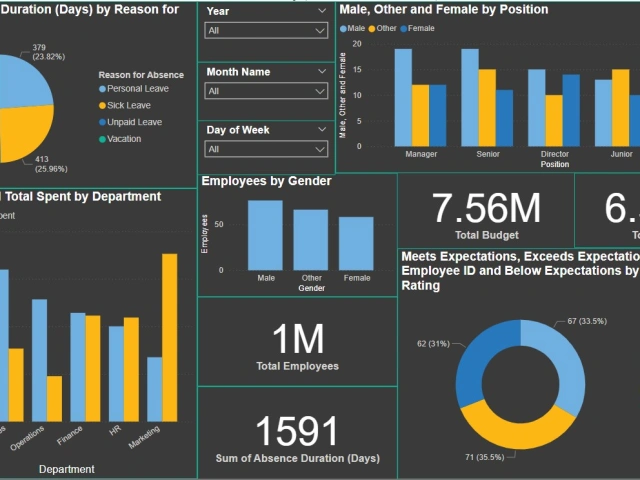Image resolution: width=640 pixels, height=480 pixels.
Task: Click the 7.56M Total Budget card
Action: (x=486, y=215)
